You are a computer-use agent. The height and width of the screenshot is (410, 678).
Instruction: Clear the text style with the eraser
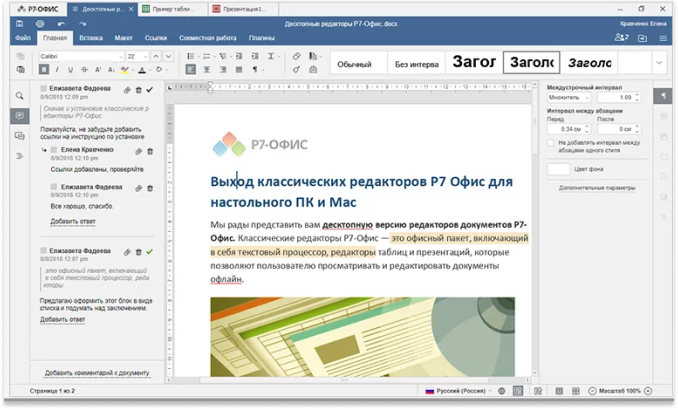click(x=296, y=56)
